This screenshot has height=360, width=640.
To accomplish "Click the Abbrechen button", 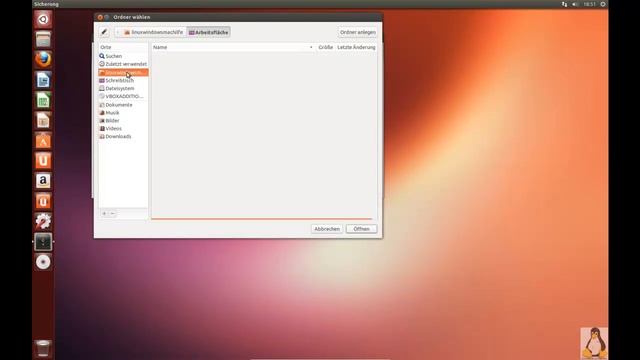I will coord(327,229).
